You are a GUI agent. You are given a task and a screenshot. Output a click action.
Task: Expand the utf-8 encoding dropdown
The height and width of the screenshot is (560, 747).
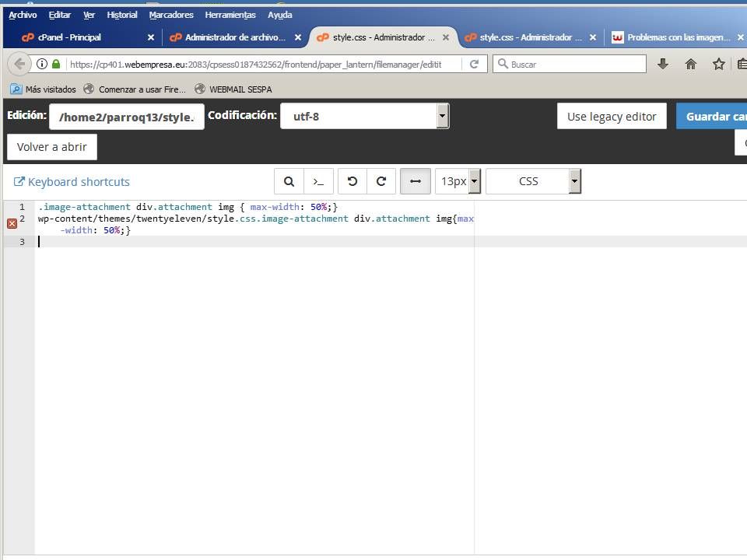pyautogui.click(x=364, y=116)
